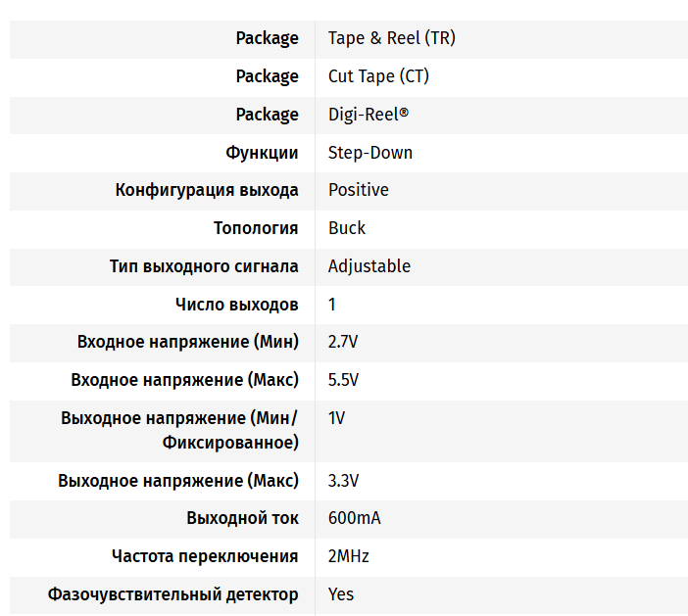
Task: Click the "Выходное напряжение (Мин/Фиксированное)" label
Action: click(x=179, y=430)
